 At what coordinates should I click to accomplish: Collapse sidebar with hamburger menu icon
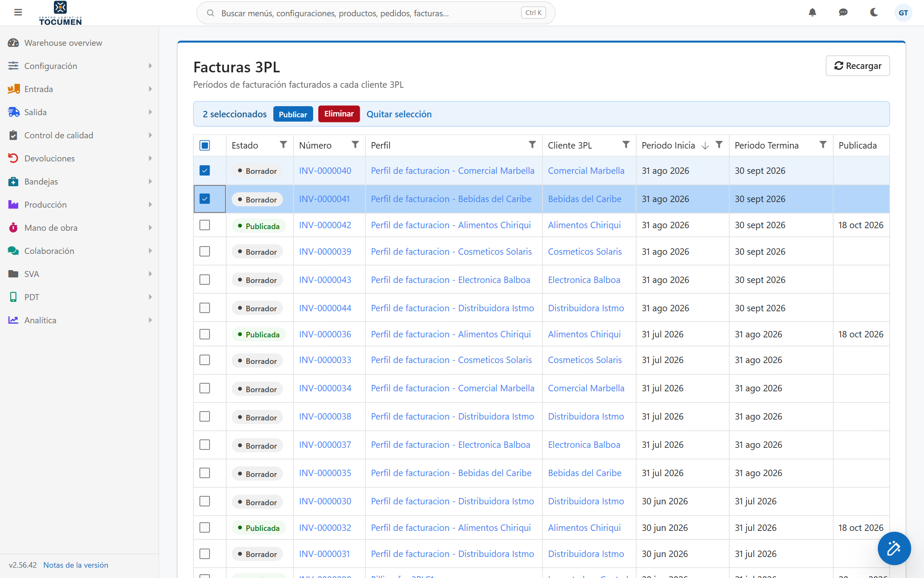click(18, 12)
